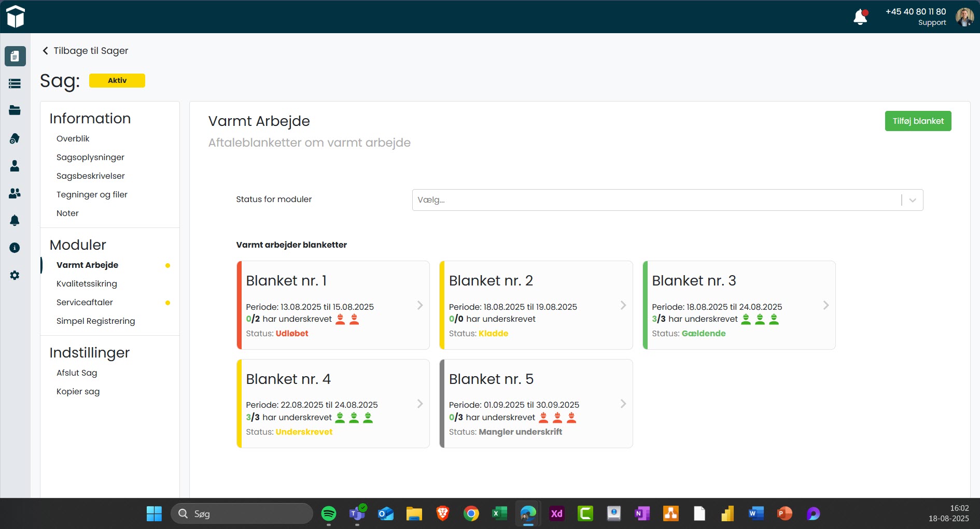Viewport: 980px width, 529px height.
Task: Expand Blanket nr. 5 chevron arrow
Action: point(623,404)
